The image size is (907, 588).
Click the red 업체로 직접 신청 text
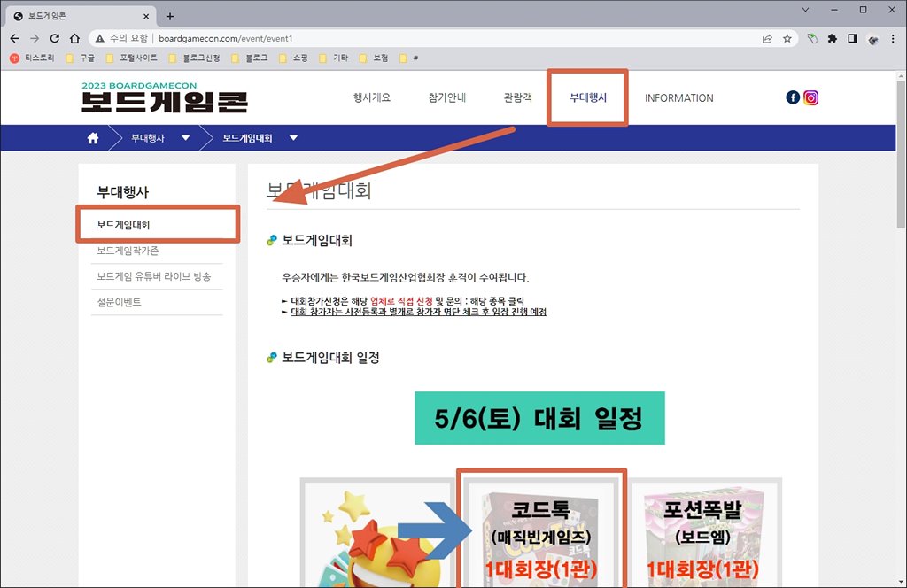tap(401, 301)
